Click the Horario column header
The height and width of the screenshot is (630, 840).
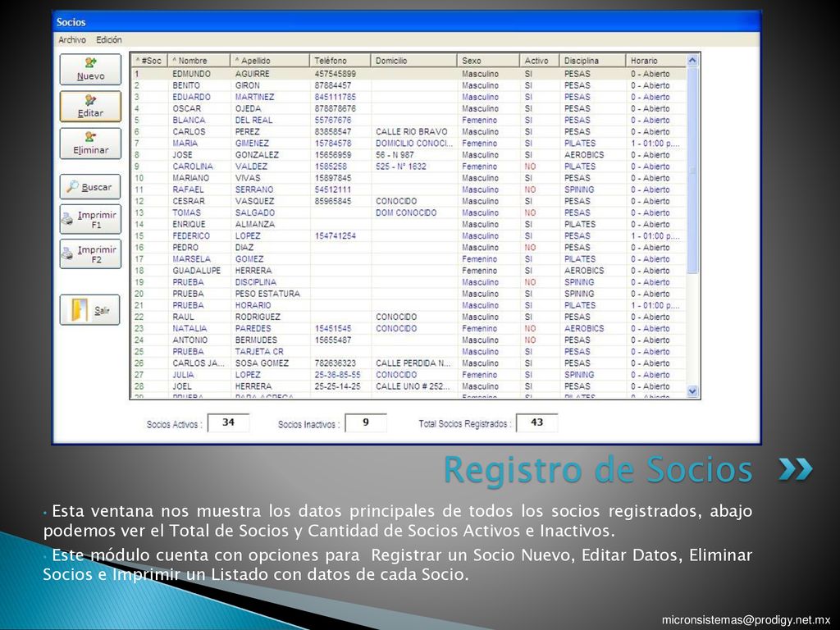pos(655,61)
